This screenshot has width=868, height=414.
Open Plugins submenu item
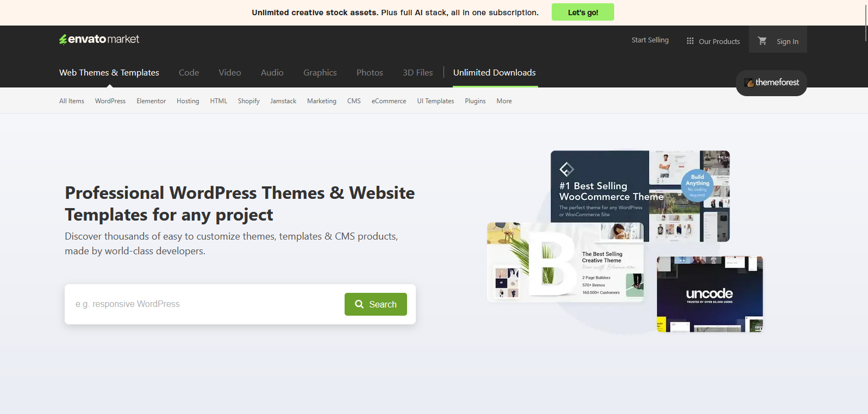pos(475,101)
